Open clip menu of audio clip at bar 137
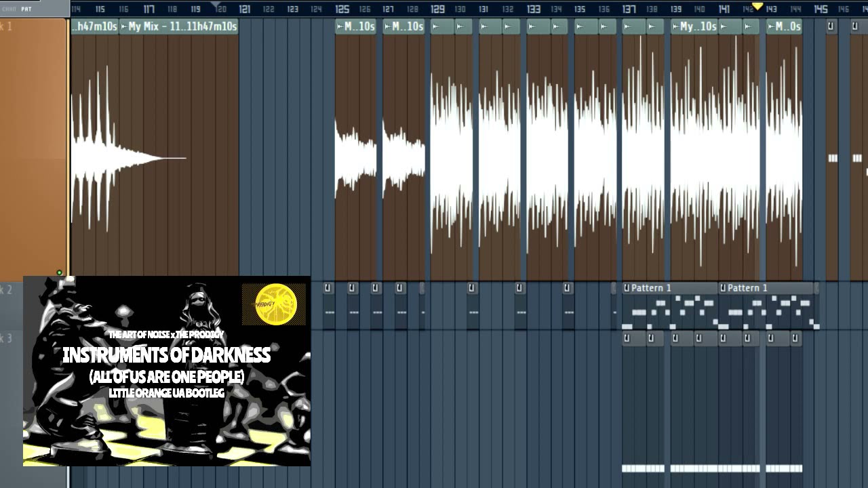Image resolution: width=868 pixels, height=488 pixels. [x=627, y=26]
